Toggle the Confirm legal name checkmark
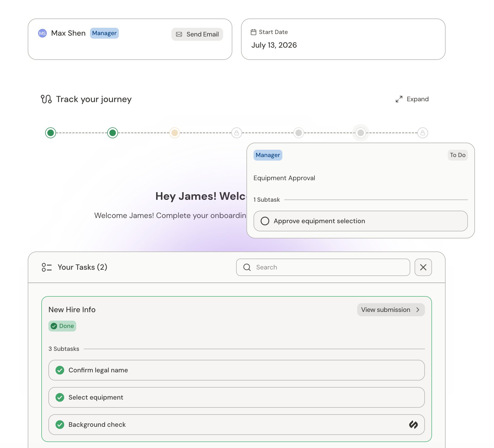Image resolution: width=494 pixels, height=448 pixels. tap(60, 370)
